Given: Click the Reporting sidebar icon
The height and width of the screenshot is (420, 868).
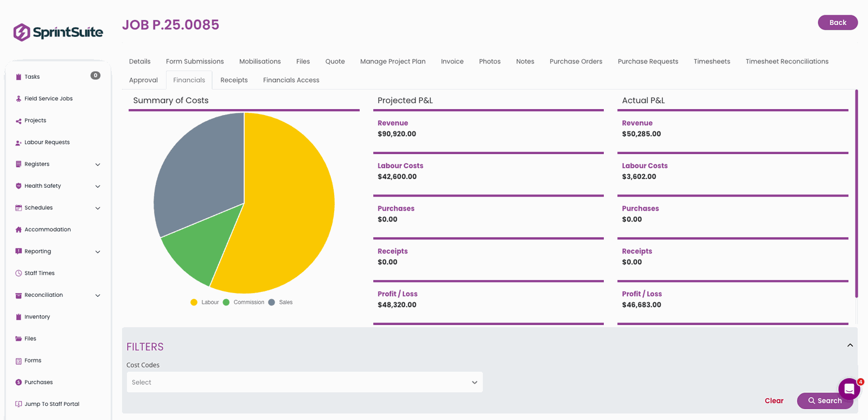Looking at the screenshot, I should (18, 251).
